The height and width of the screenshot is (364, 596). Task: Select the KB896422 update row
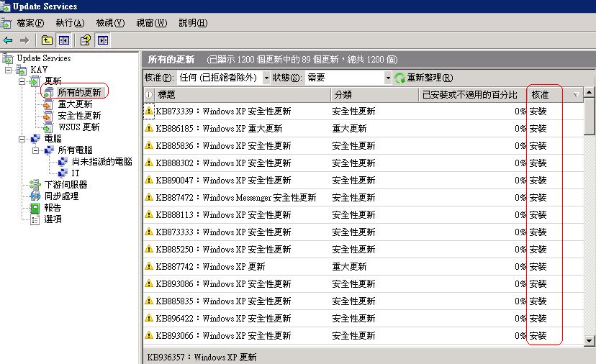tap(364, 319)
